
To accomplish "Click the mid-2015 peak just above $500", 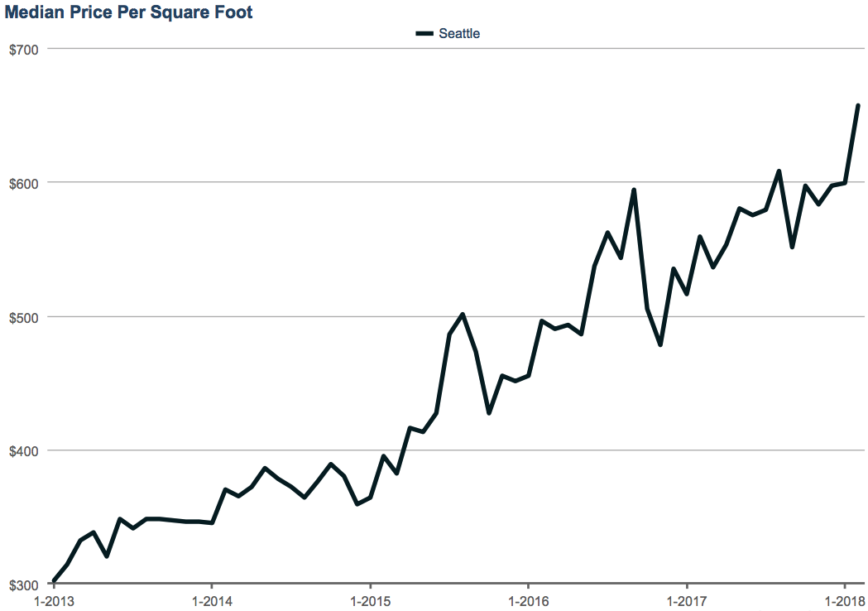I will pos(463,315).
